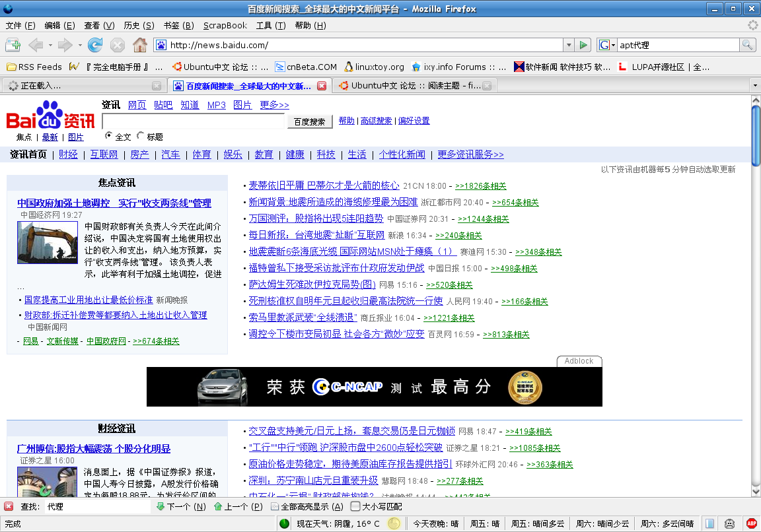
Task: Click the face icon in status bar
Action: (729, 524)
